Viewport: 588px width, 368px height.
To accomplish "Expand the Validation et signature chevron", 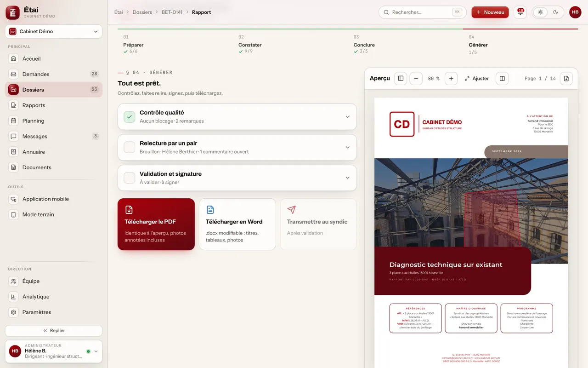I will (348, 178).
